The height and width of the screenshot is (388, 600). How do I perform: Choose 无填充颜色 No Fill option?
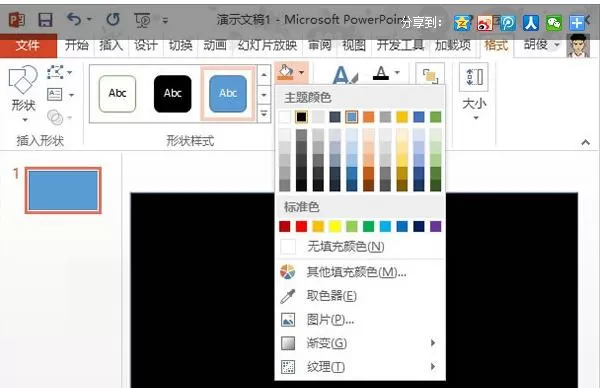pyautogui.click(x=360, y=247)
